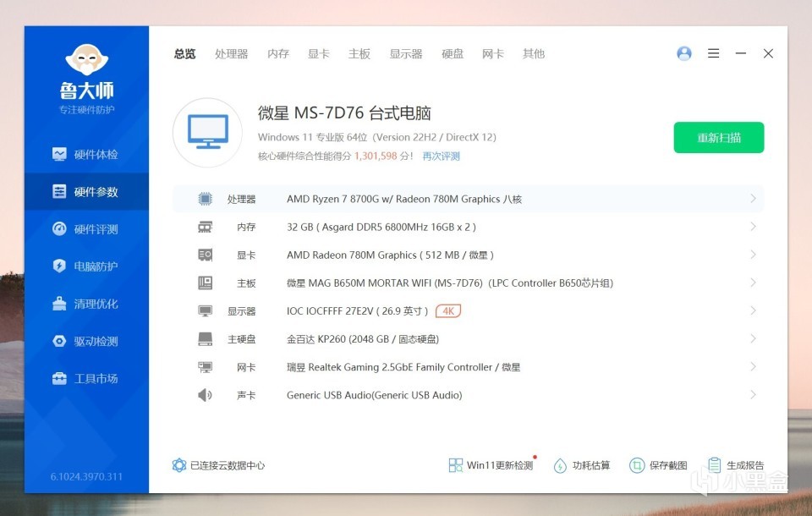Open 硬件评测 benchmark section
Viewport: 812px width, 516px height.
click(x=86, y=229)
